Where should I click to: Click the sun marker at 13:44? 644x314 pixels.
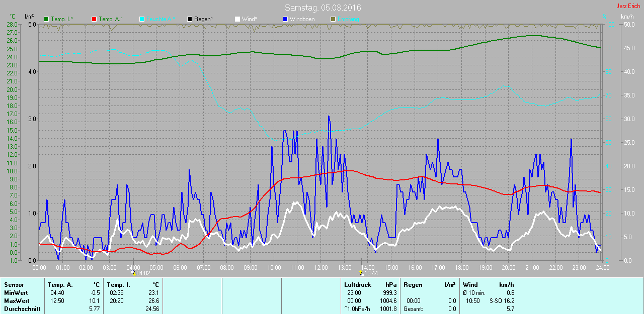pos(361,273)
